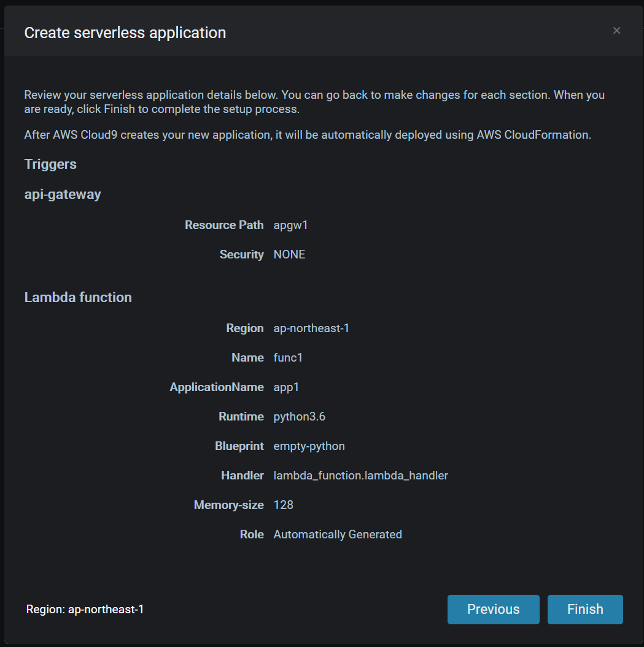The image size is (644, 647).
Task: Click the Finish button
Action: pos(585,609)
